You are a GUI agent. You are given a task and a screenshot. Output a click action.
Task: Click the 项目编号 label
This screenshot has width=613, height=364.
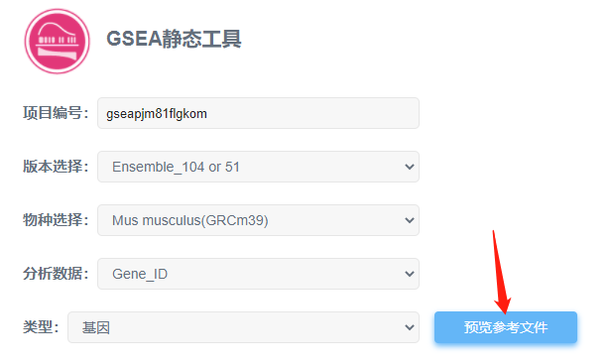(x=56, y=113)
